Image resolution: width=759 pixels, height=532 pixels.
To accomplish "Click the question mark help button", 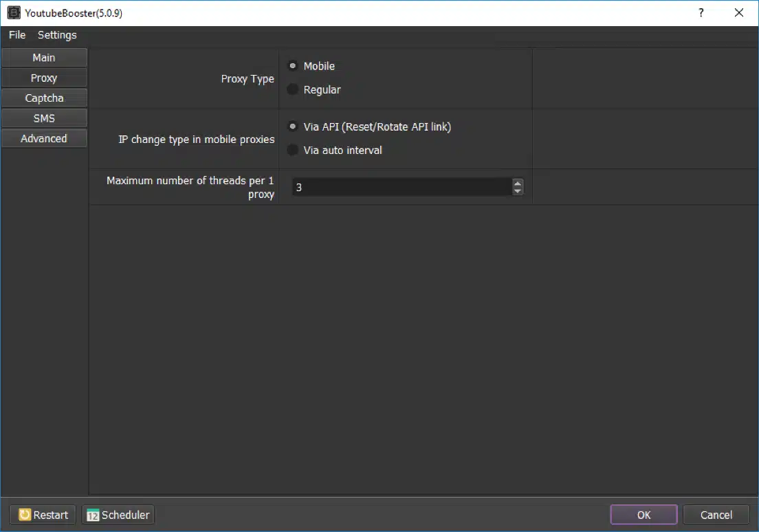I will [701, 13].
